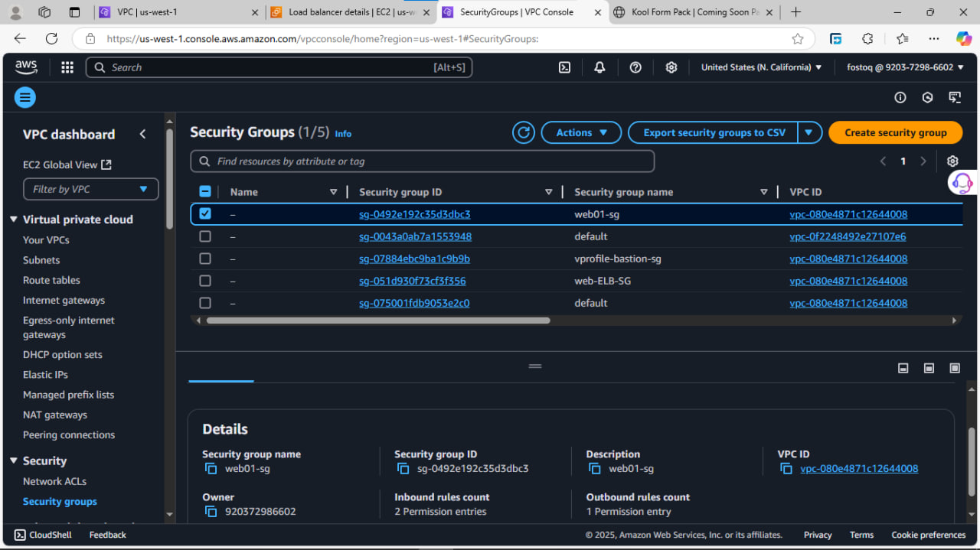Switch to Load balancer details browser tab
This screenshot has width=980, height=550.
[352, 12]
